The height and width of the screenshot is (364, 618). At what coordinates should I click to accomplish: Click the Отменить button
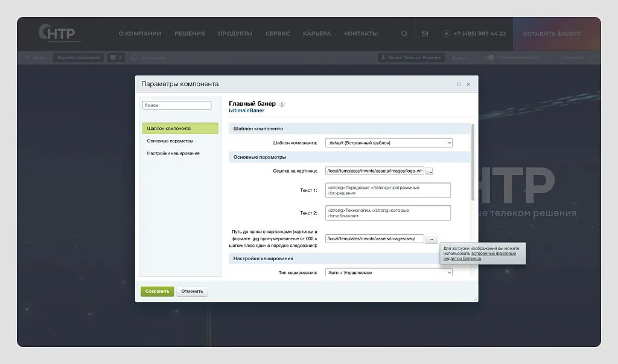(x=192, y=291)
